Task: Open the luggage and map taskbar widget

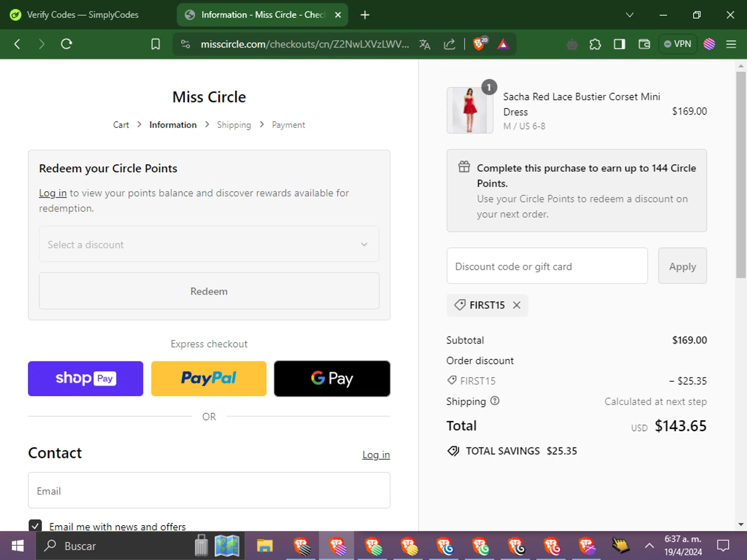Action: [x=218, y=546]
